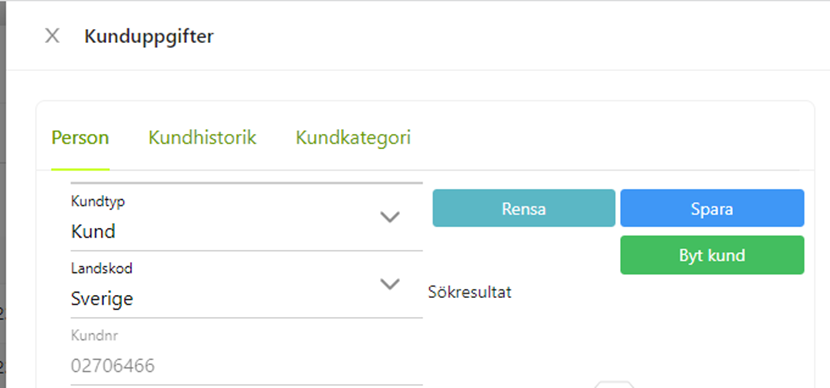830x388 pixels.
Task: Expand Kundtyp dropdown via its chevron arrow
Action: [x=390, y=217]
